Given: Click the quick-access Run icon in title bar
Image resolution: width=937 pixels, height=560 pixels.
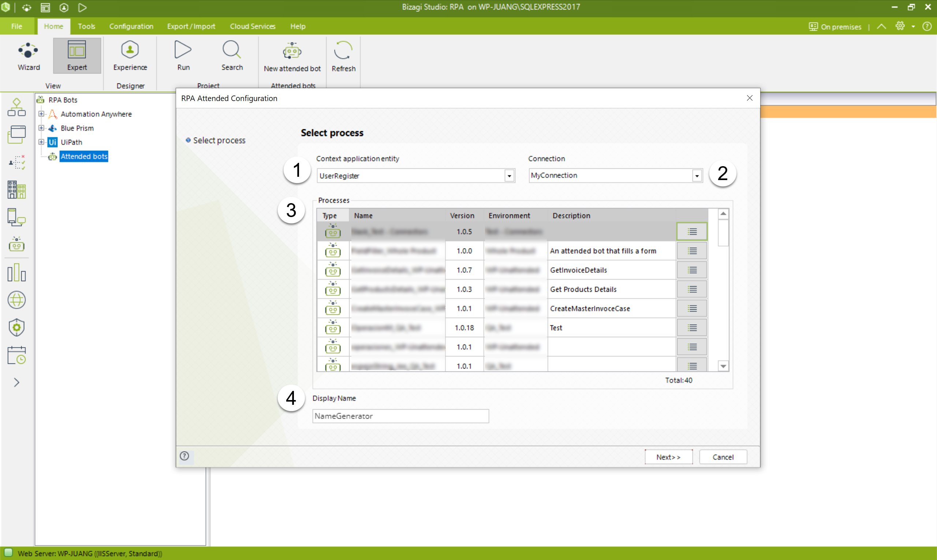Looking at the screenshot, I should tap(82, 7).
